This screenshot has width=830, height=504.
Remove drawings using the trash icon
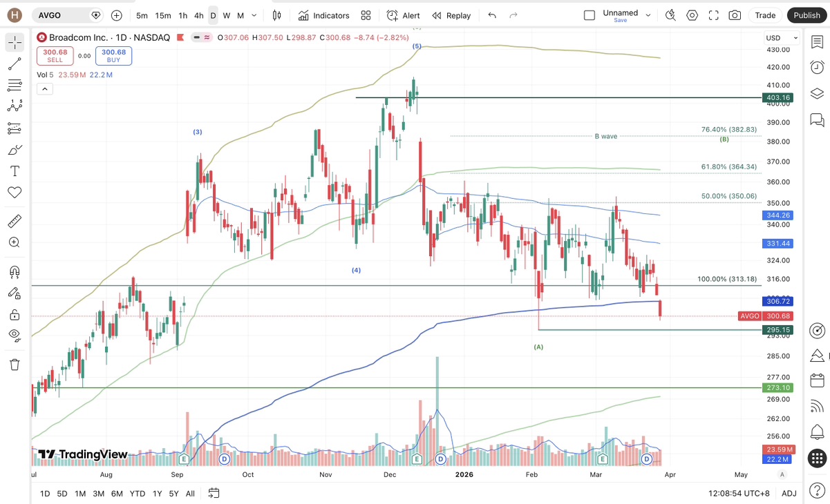(x=15, y=365)
